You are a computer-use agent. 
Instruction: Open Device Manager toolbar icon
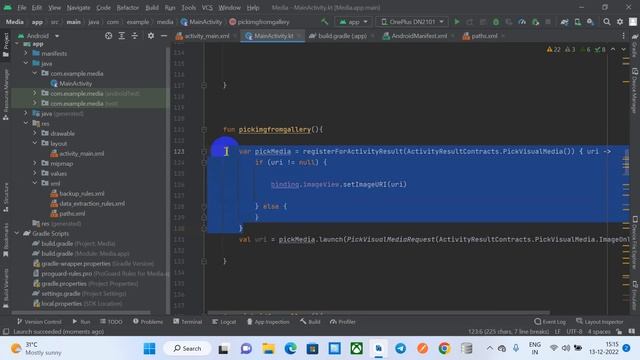[577, 22]
